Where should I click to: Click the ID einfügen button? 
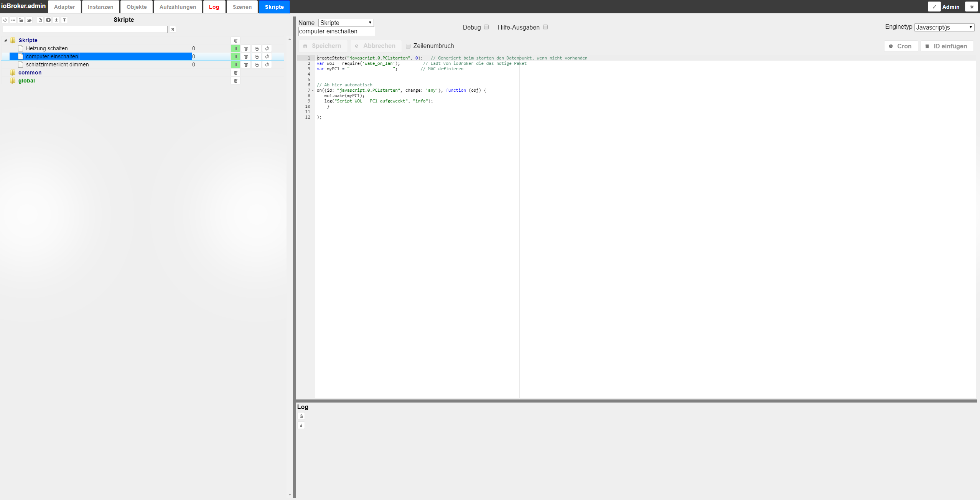click(947, 46)
